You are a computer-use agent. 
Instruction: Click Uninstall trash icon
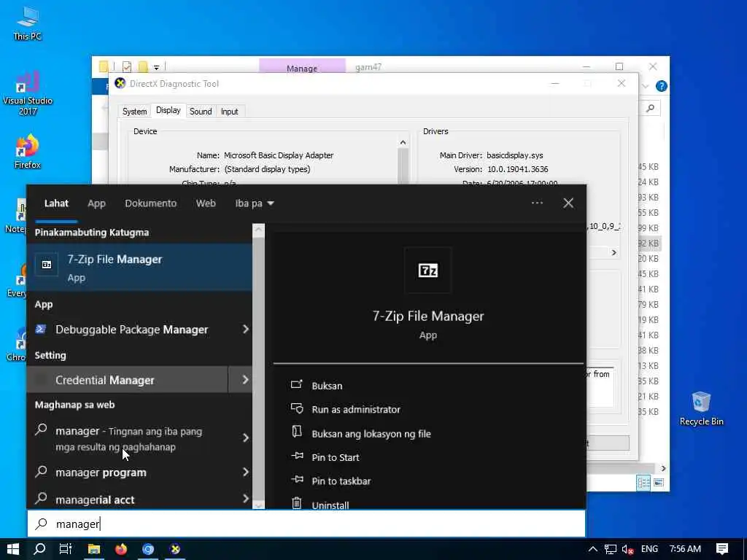pos(296,503)
